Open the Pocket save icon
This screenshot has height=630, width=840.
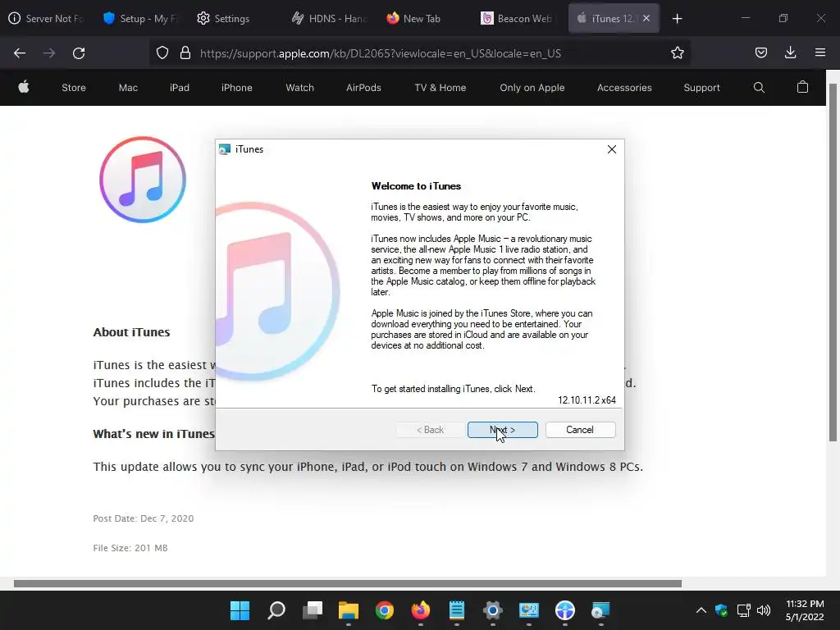[x=760, y=53]
